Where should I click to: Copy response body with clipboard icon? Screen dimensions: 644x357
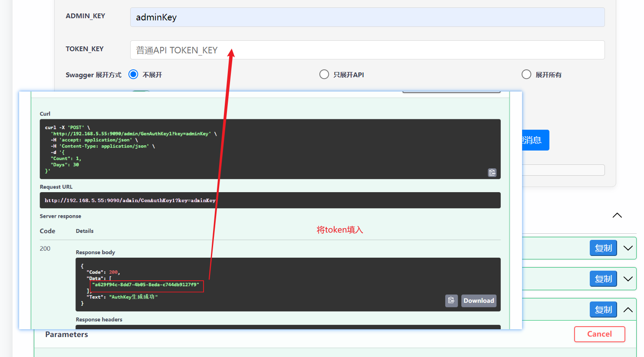coord(451,301)
